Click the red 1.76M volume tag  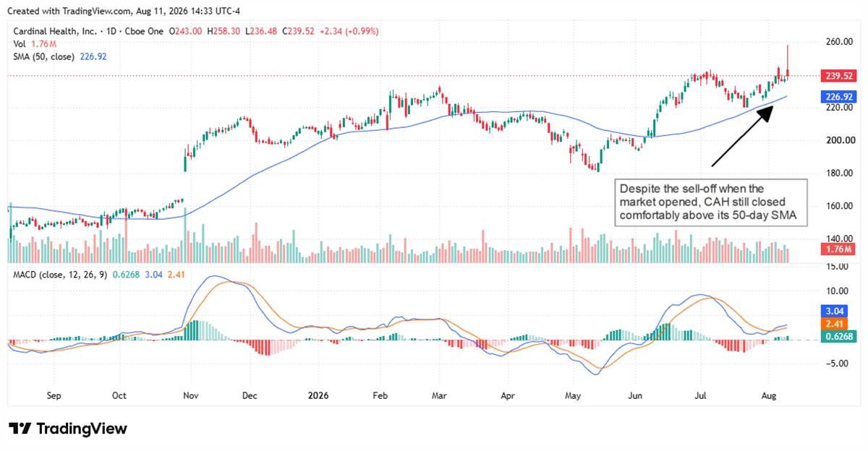[839, 249]
